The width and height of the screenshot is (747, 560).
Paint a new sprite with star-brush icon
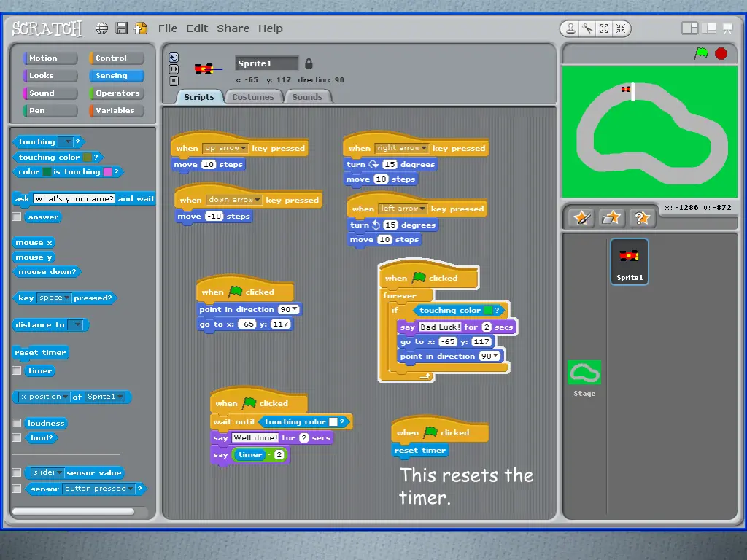[581, 218]
